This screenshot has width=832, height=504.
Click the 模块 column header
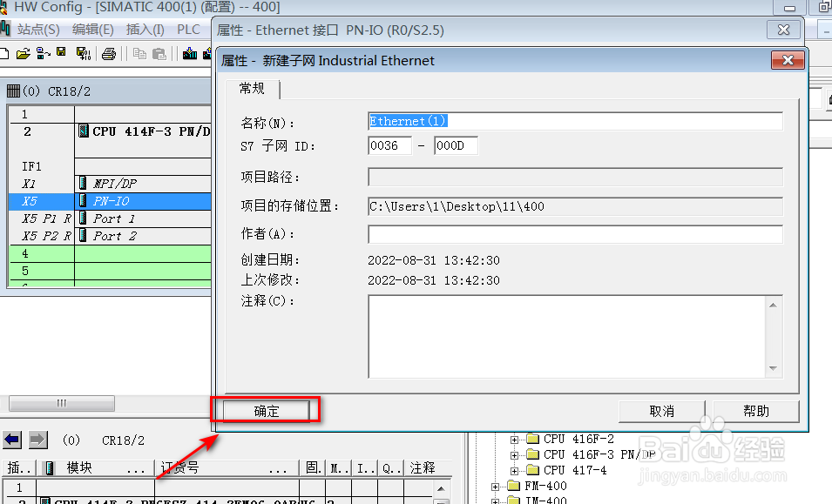[x=96, y=467]
